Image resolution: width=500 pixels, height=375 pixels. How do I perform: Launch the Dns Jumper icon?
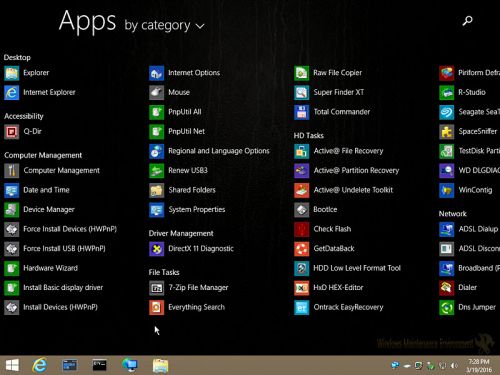447,307
